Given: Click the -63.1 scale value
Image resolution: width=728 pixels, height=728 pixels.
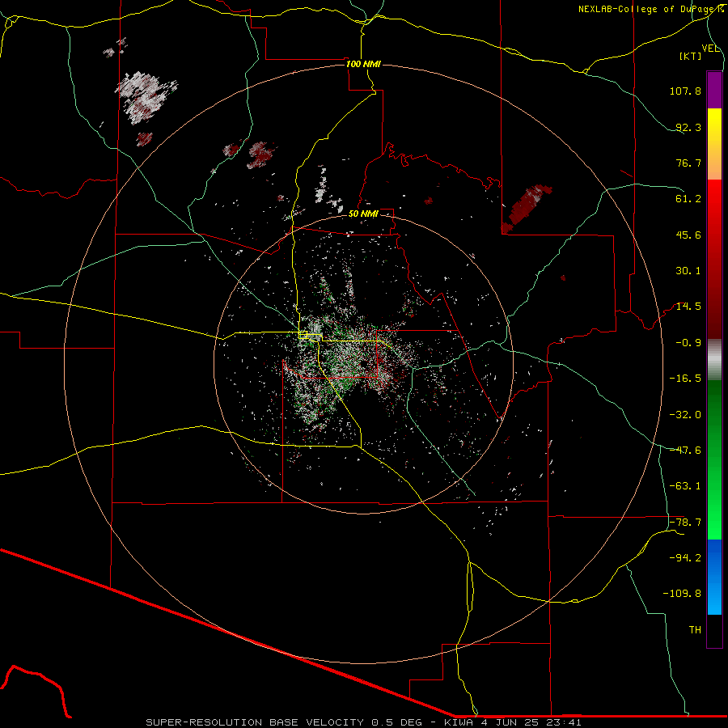Looking at the screenshot, I should tap(685, 486).
